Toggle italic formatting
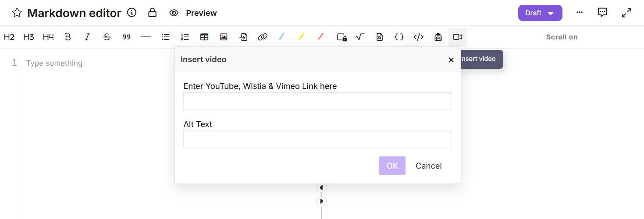 click(x=87, y=37)
